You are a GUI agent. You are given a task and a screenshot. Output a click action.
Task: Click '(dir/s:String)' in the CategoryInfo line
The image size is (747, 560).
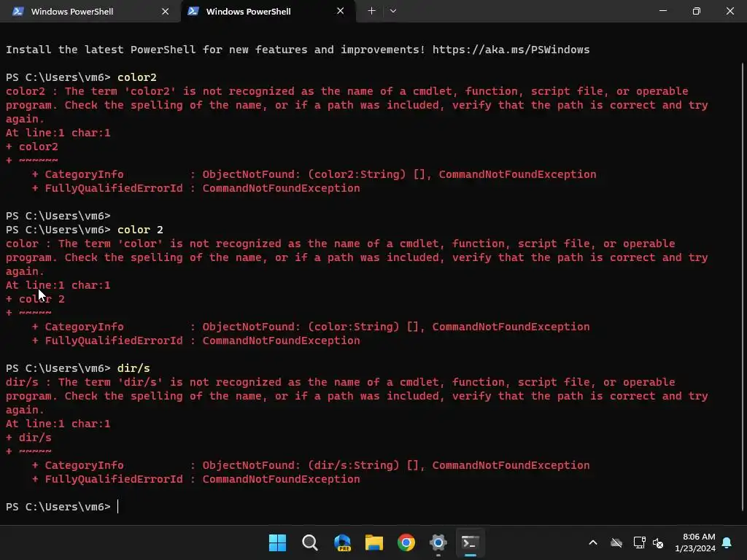pyautogui.click(x=354, y=465)
